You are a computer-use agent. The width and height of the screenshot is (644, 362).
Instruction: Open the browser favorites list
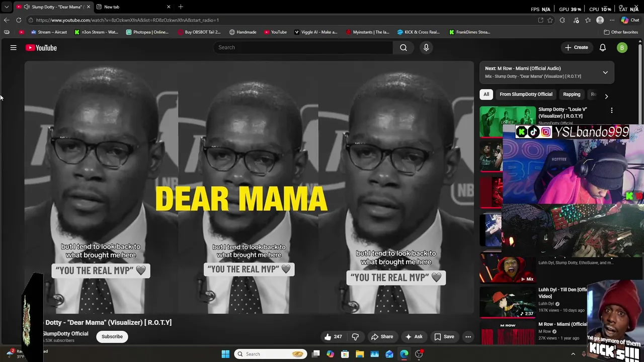tap(588, 20)
